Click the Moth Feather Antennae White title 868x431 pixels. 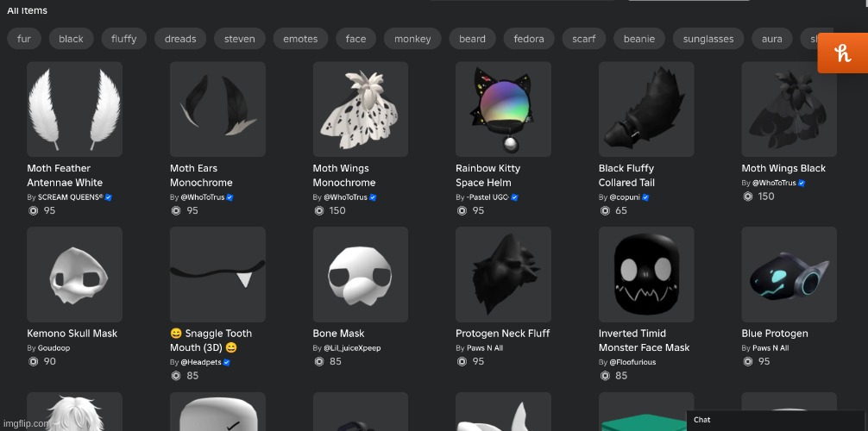coord(65,175)
